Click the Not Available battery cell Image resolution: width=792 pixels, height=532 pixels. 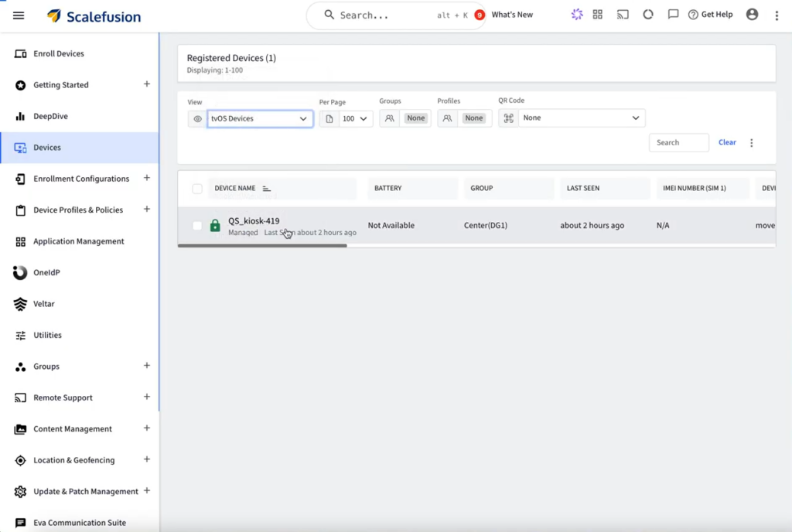tap(391, 226)
